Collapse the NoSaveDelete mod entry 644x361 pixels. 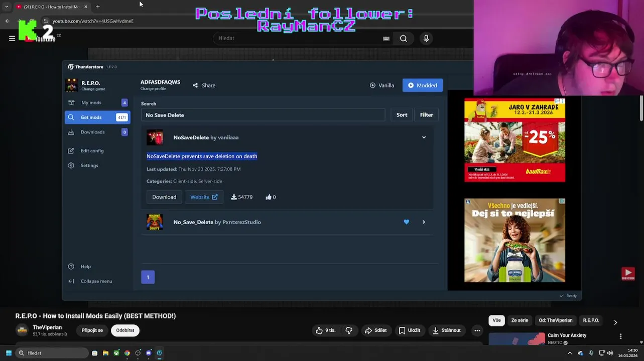pos(424,137)
